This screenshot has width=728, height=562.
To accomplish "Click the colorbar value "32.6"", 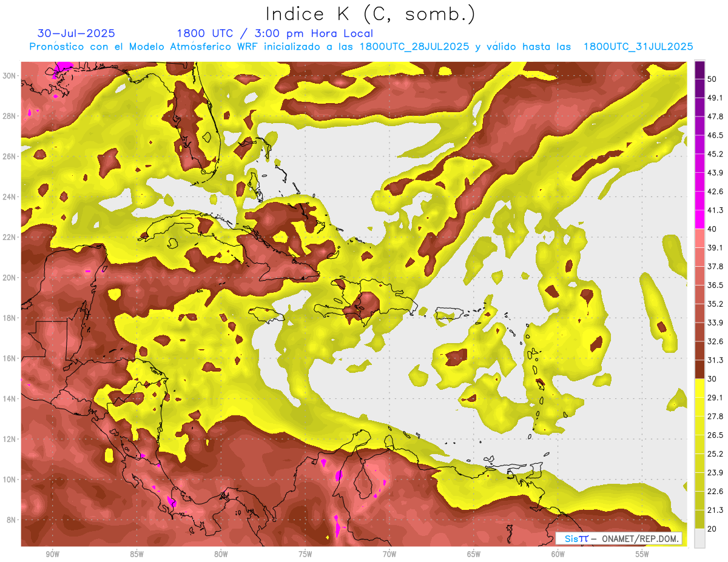I will point(715,341).
